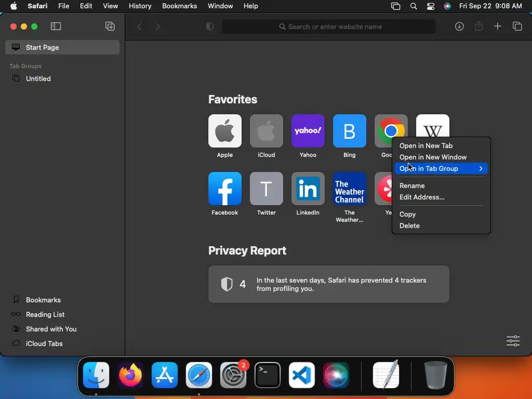Open start page customize settings icon
The image size is (532, 399).
(x=513, y=341)
